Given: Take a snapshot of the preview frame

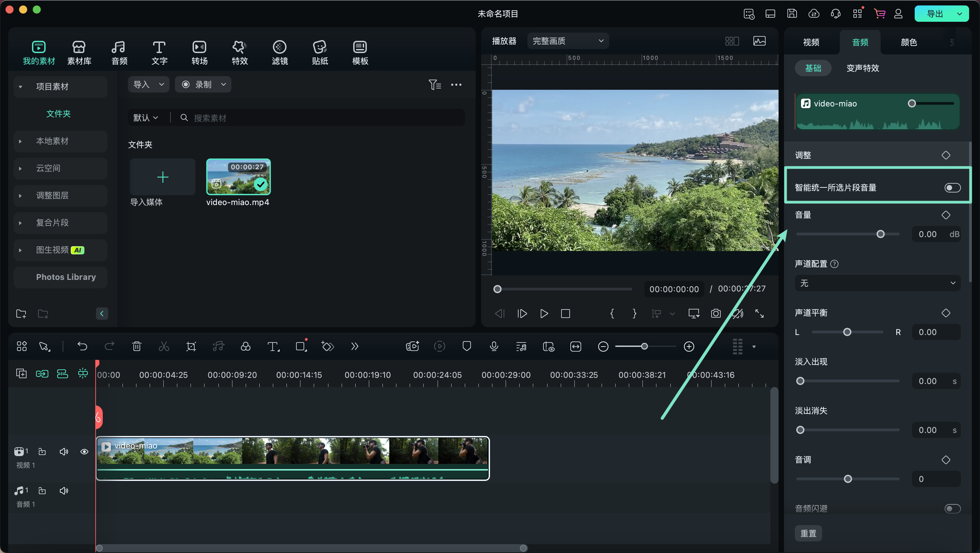Looking at the screenshot, I should coord(716,314).
